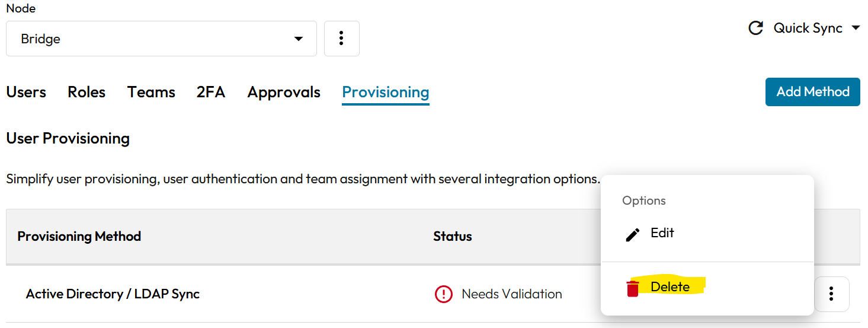
Task: Click the three-dot menu in LDAP Sync row
Action: tap(831, 294)
